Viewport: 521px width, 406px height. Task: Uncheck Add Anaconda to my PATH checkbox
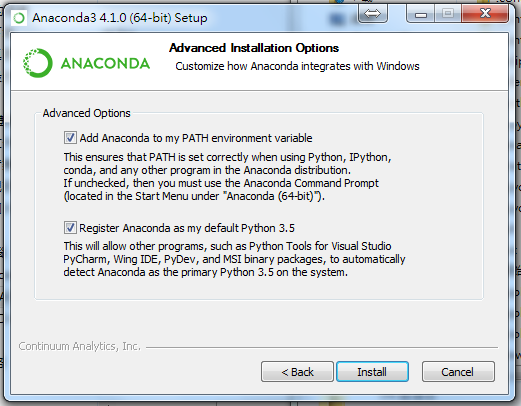click(x=70, y=138)
